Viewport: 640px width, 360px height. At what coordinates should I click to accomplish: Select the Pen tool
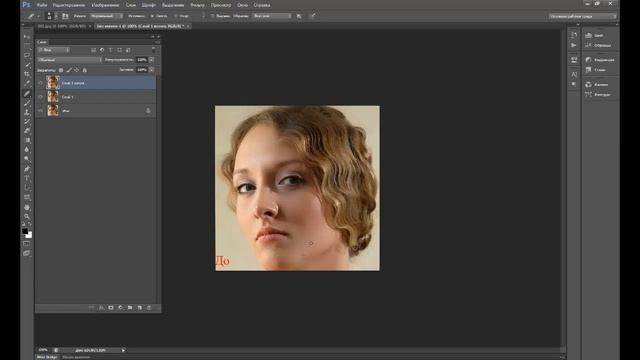[27, 169]
